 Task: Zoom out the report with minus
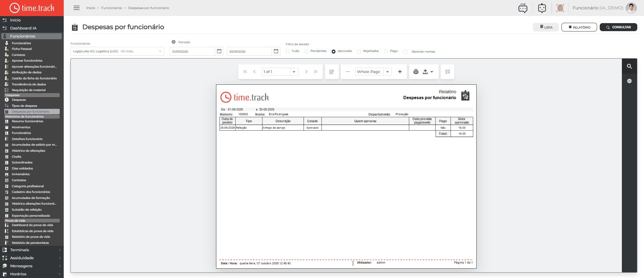[x=348, y=72]
